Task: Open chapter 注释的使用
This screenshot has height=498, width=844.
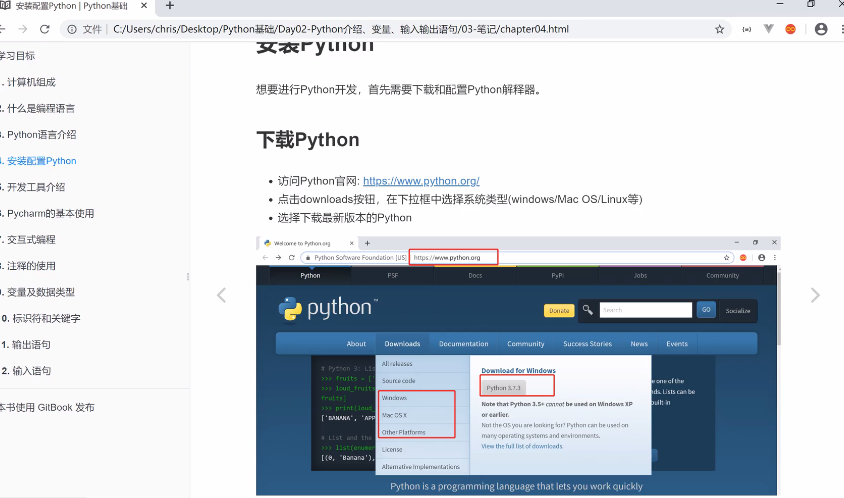Action: click(29, 266)
